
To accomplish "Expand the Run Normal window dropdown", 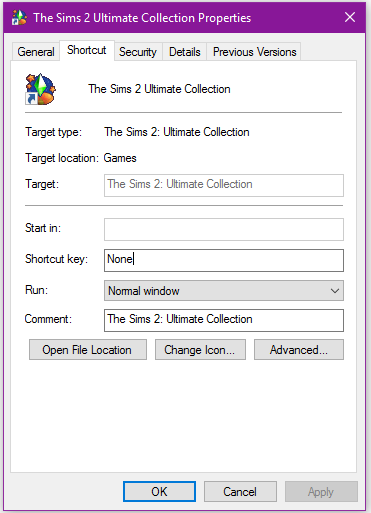I will (x=224, y=291).
